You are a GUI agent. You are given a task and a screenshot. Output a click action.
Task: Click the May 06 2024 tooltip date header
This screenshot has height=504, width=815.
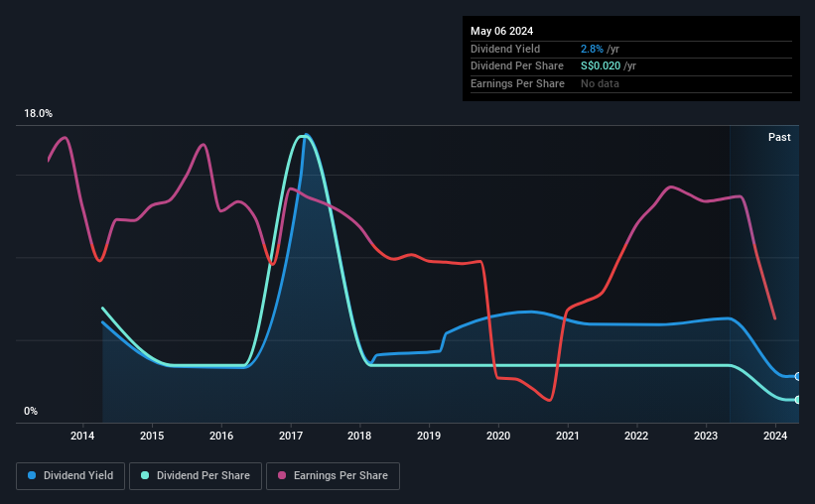pyautogui.click(x=501, y=31)
